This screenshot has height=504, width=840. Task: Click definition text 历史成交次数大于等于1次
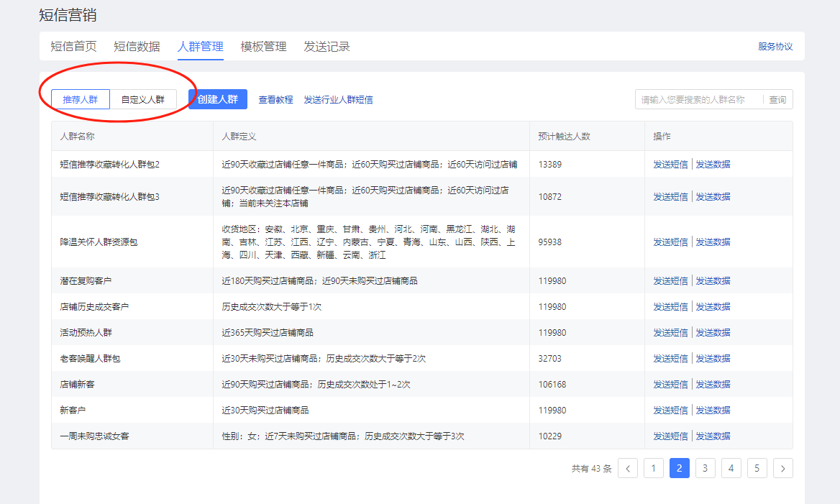coord(272,307)
